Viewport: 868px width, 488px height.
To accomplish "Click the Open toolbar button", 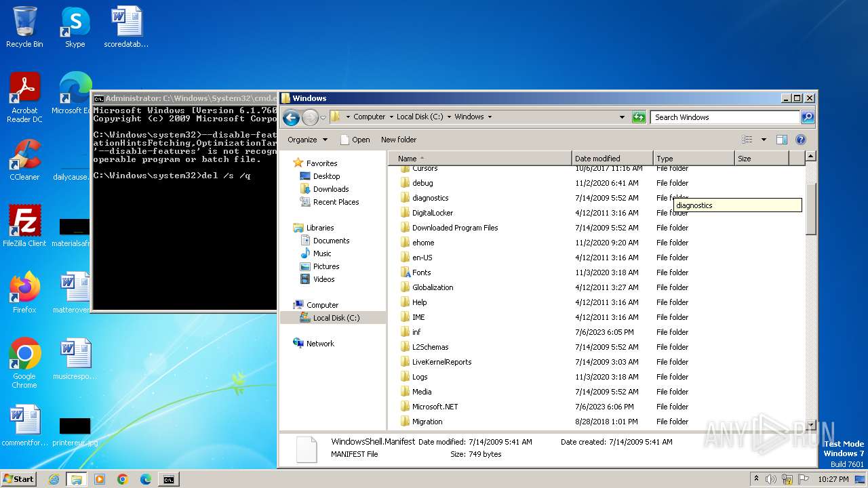I will [355, 140].
